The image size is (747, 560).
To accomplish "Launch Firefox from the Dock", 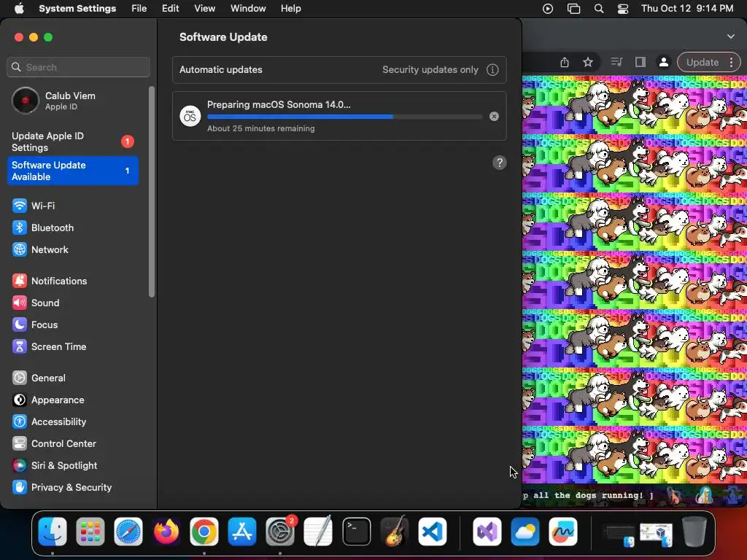I will point(166,532).
